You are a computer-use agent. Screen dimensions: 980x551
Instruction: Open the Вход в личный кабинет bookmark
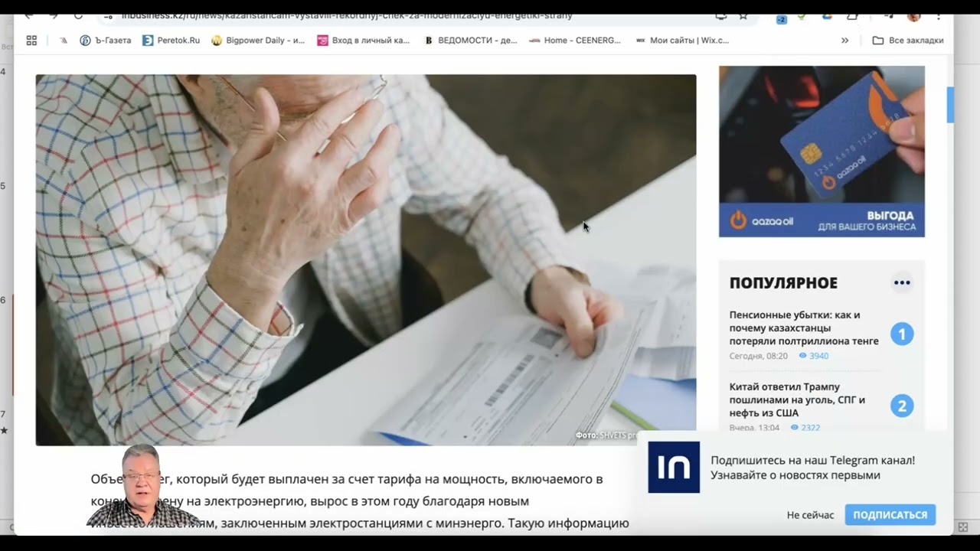tap(364, 41)
